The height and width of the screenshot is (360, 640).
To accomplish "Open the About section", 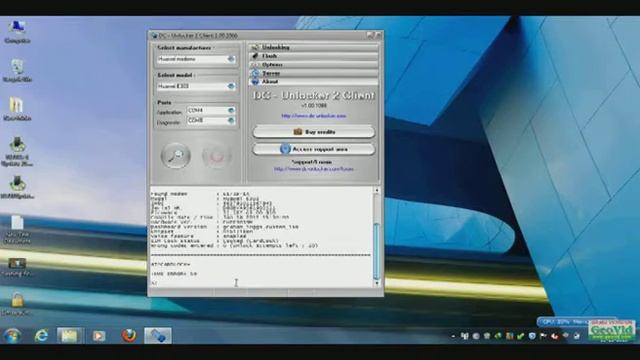I will 313,82.
